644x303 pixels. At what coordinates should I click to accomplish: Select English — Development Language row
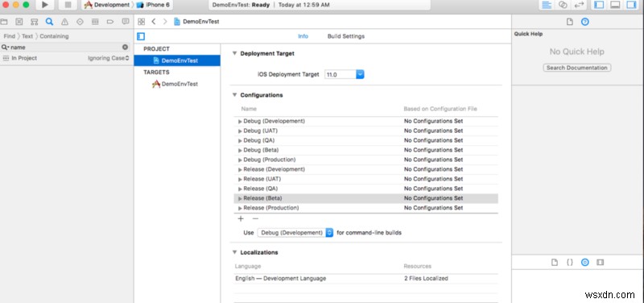366,278
